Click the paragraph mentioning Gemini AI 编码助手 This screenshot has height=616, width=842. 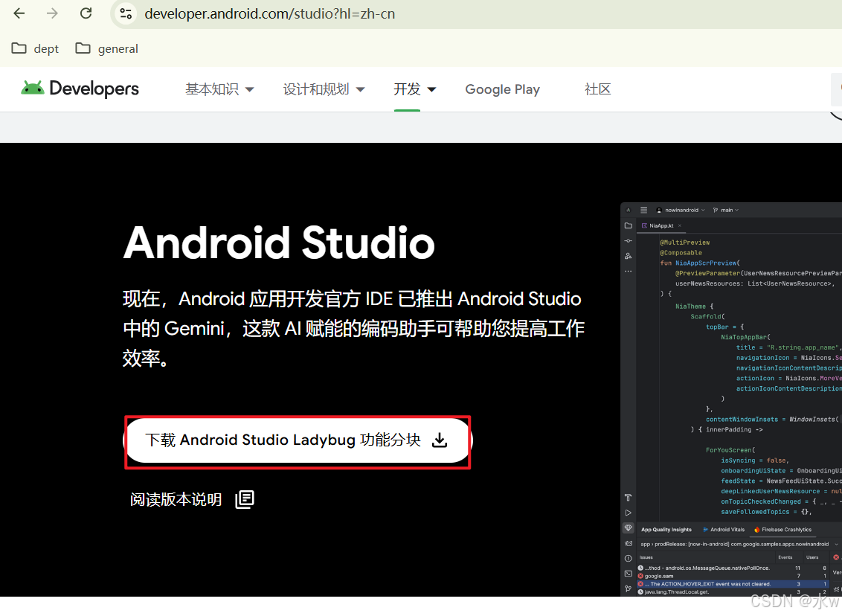tap(353, 328)
